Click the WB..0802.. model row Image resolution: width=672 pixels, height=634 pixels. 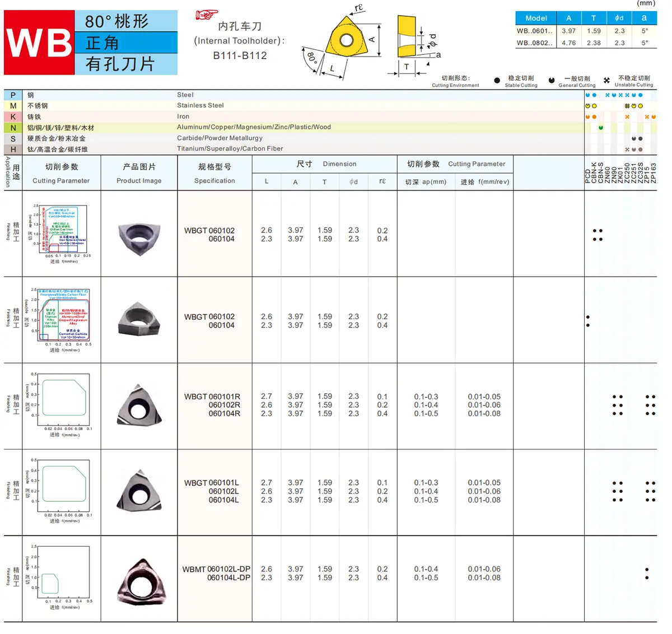pyautogui.click(x=534, y=43)
